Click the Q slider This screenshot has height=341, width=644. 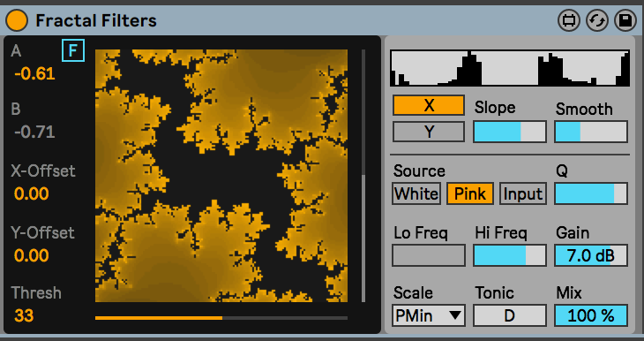[x=591, y=193]
